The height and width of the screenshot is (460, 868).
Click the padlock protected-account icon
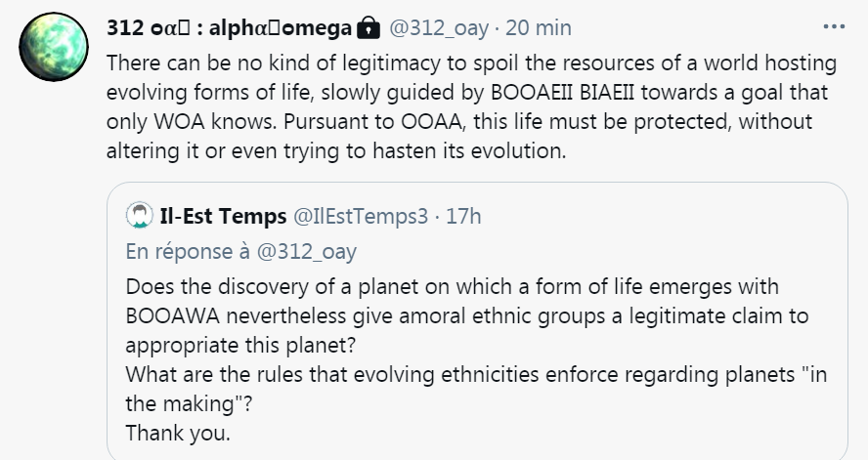pos(368,28)
